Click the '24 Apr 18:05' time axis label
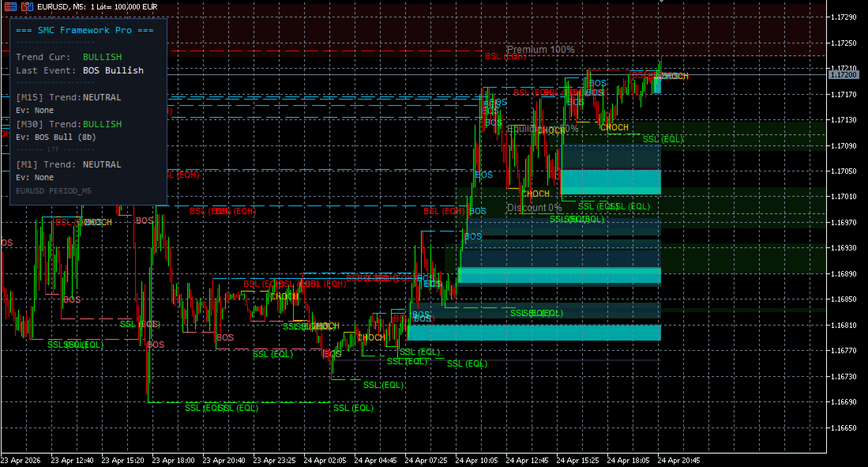868x467 pixels. pos(629,461)
